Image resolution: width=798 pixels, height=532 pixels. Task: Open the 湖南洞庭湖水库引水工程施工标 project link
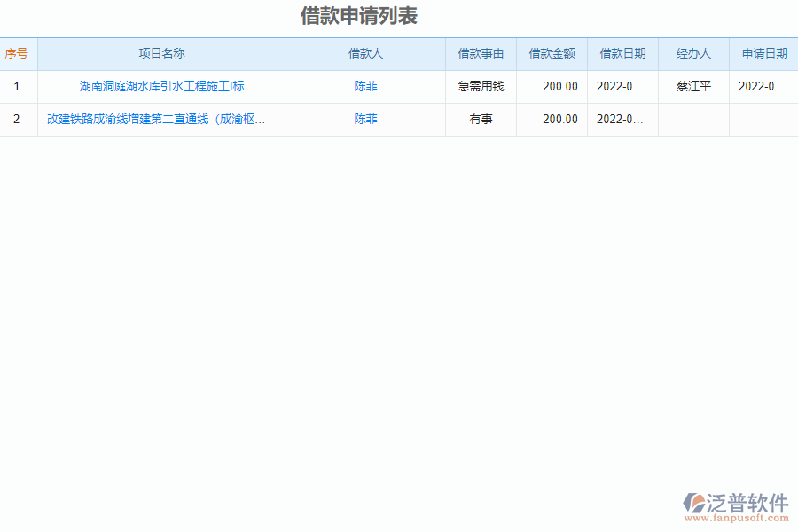pos(160,86)
